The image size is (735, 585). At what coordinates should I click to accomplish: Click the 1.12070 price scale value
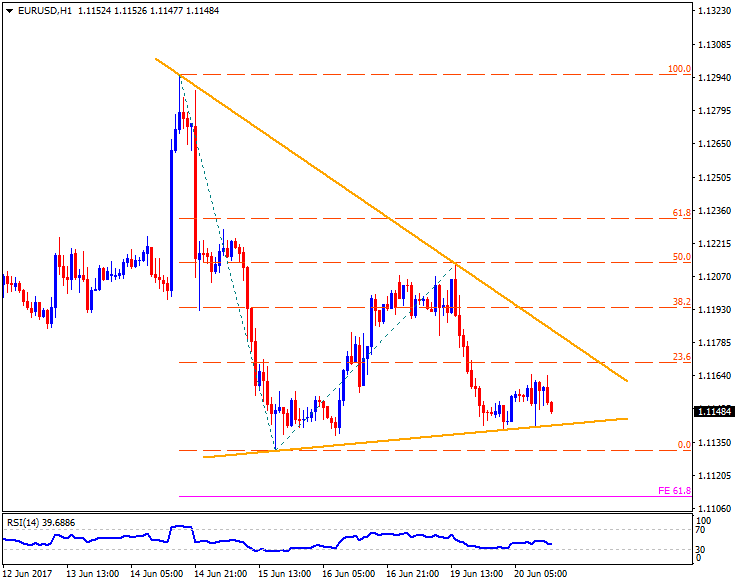click(714, 277)
